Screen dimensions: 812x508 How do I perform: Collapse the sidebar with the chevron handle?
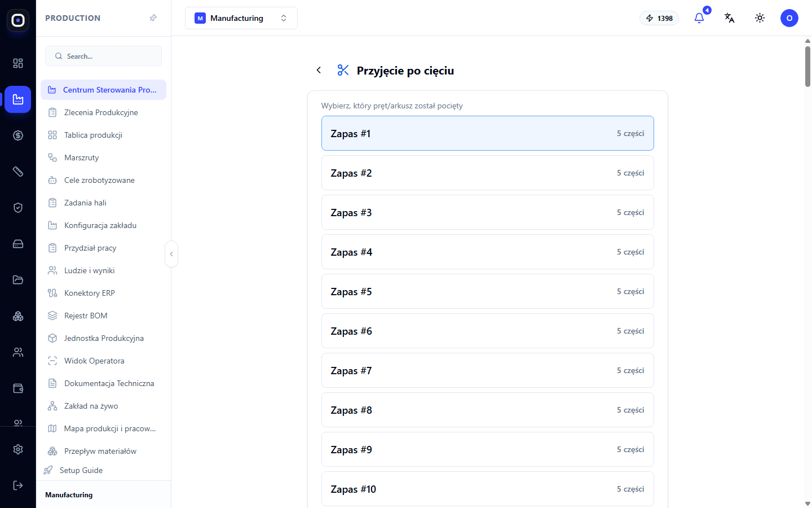[171, 254]
